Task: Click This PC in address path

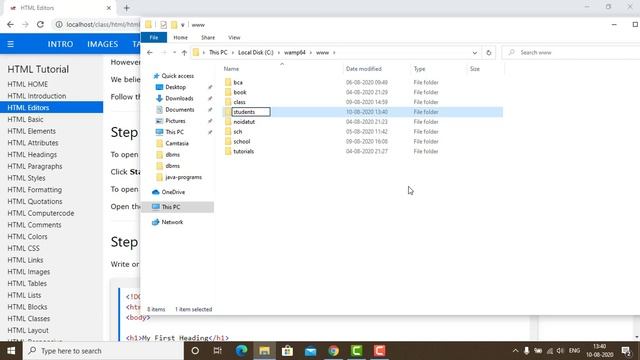Action: coord(218,53)
